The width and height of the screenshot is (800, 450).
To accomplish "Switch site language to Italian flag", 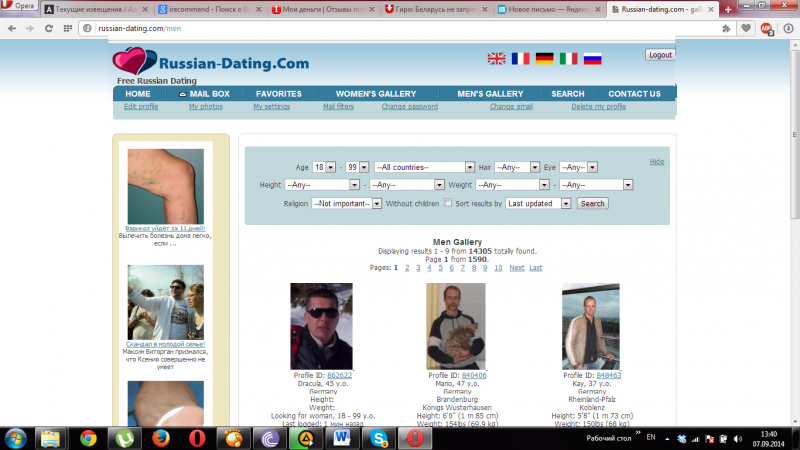I will 568,59.
